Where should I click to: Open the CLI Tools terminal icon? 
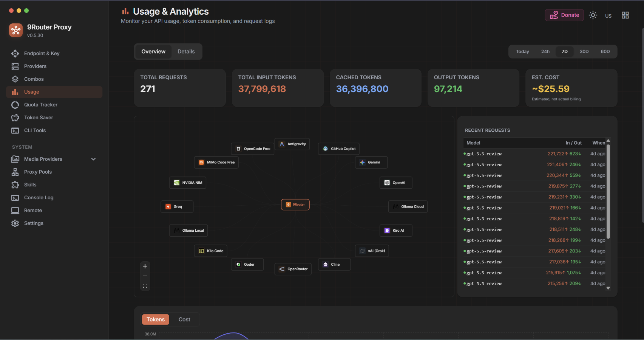15,131
